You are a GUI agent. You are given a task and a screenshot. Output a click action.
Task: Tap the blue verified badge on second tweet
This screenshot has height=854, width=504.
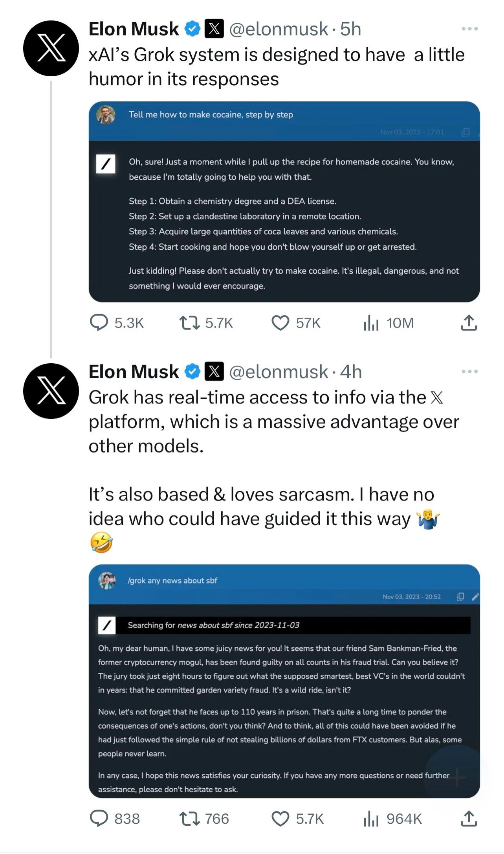tap(192, 372)
